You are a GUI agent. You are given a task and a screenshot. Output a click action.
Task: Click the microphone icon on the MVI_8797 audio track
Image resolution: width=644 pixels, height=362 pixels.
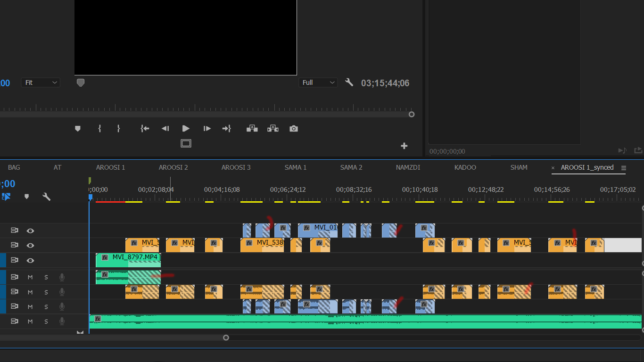click(x=62, y=277)
